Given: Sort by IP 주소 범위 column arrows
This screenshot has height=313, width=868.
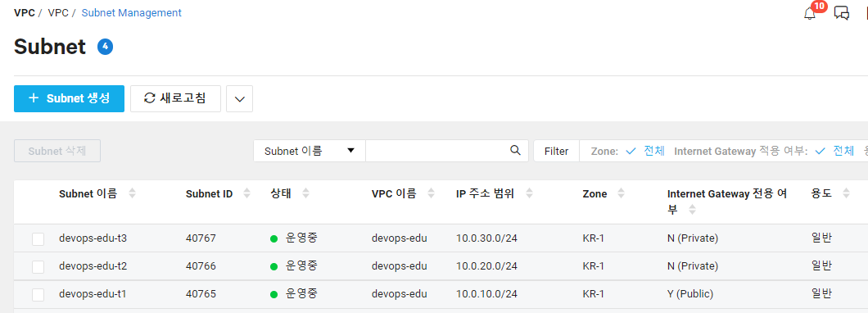Looking at the screenshot, I should click(529, 193).
